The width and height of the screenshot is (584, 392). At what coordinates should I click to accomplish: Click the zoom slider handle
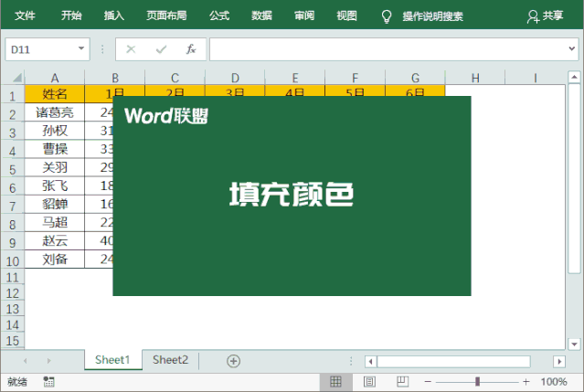[x=477, y=382]
